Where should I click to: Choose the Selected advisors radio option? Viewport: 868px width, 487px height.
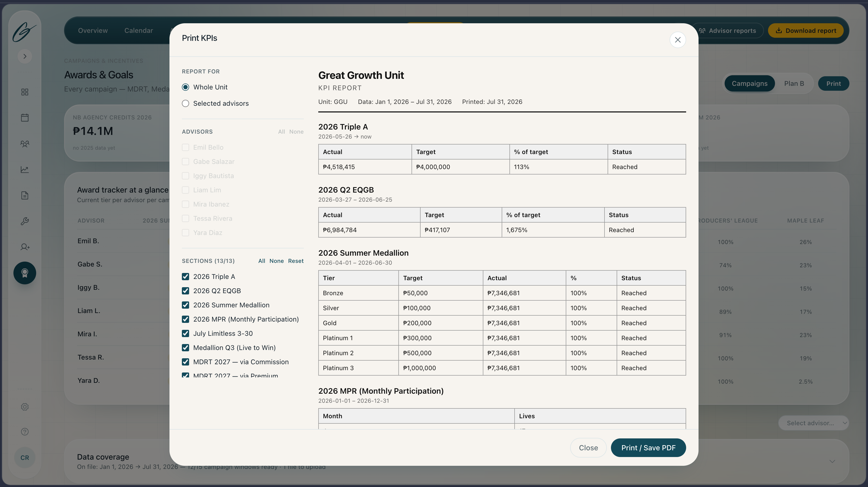[185, 104]
